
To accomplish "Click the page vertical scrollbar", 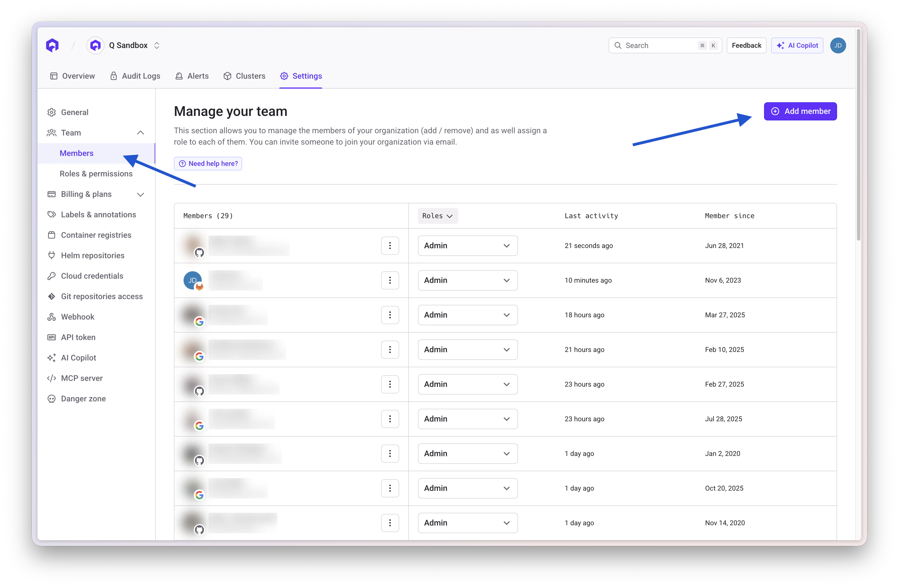I will 858,134.
